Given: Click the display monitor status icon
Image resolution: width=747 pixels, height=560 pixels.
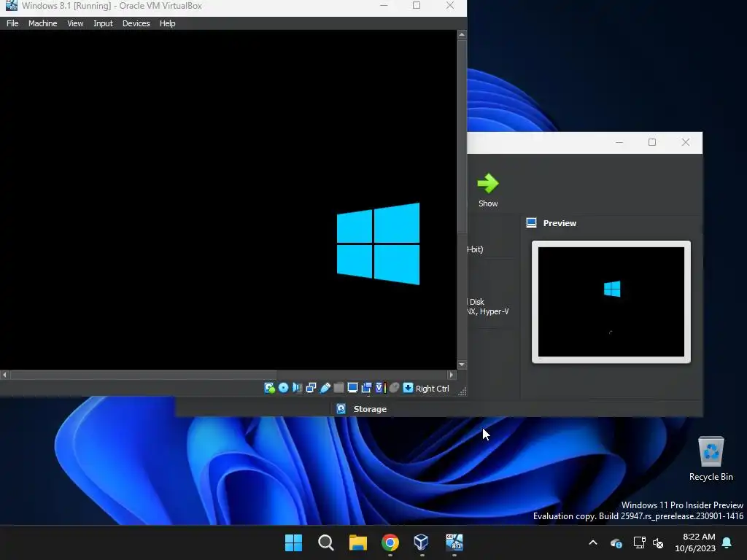Looking at the screenshot, I should [x=352, y=388].
